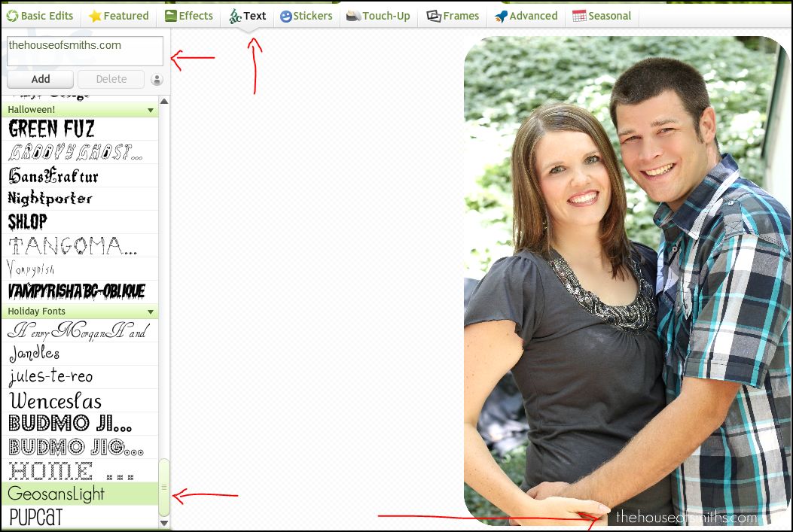Image resolution: width=793 pixels, height=532 pixels.
Task: Choose the Groovy Ghost font
Action: click(80, 152)
